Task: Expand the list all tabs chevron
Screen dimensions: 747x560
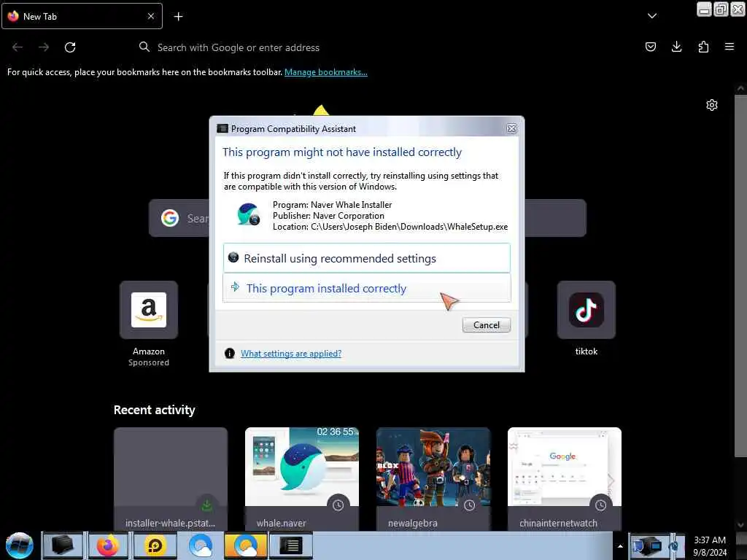Action: pos(652,16)
